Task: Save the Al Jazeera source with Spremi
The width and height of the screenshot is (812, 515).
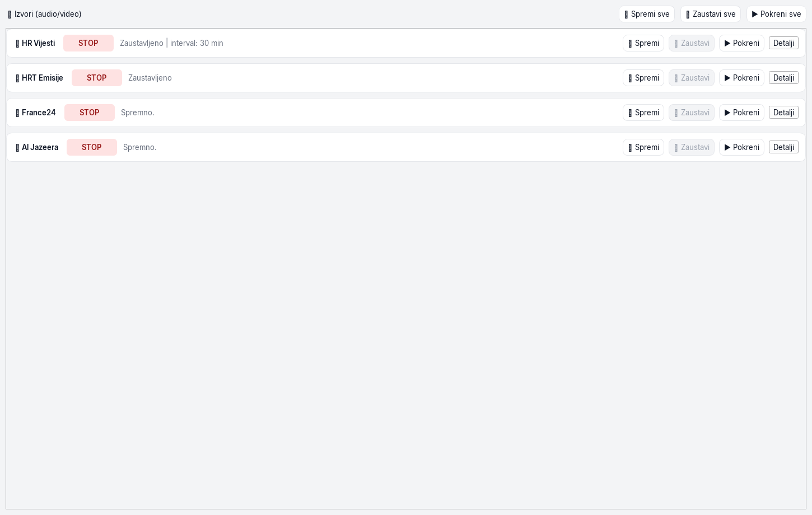Action: (x=643, y=147)
